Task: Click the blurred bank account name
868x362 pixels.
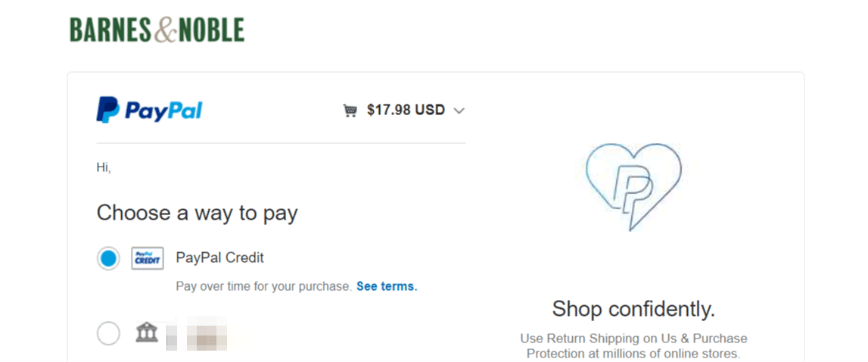Action: (198, 334)
